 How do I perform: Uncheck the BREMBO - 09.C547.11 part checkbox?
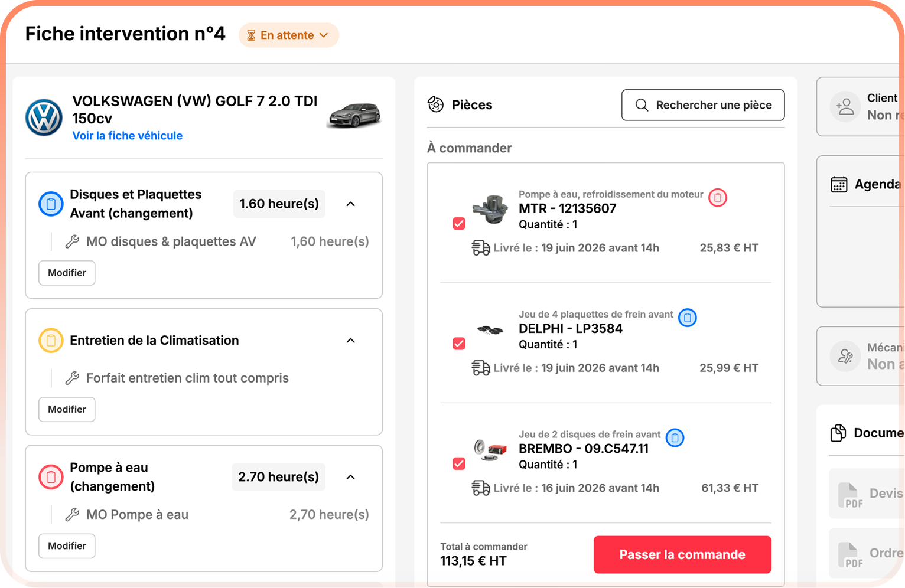coord(459,464)
